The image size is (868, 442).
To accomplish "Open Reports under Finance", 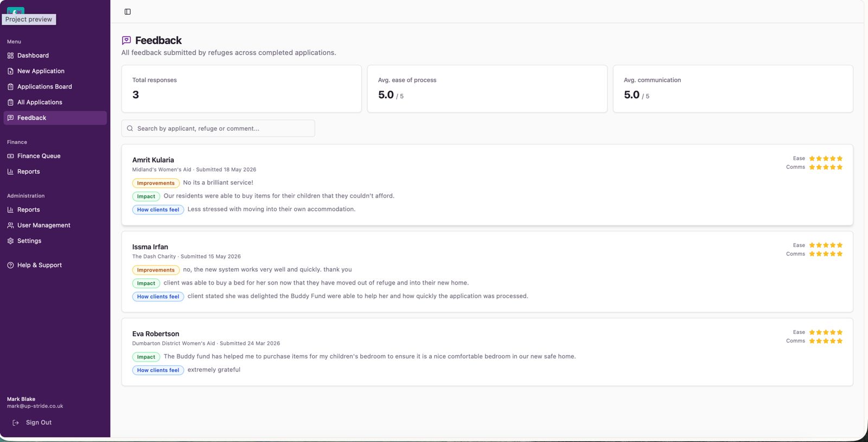I will [55, 172].
